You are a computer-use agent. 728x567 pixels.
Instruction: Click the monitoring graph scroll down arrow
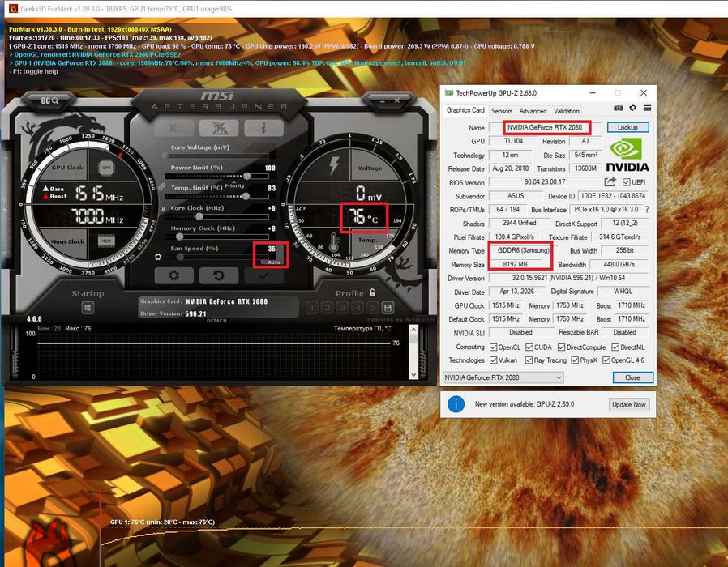pos(413,374)
